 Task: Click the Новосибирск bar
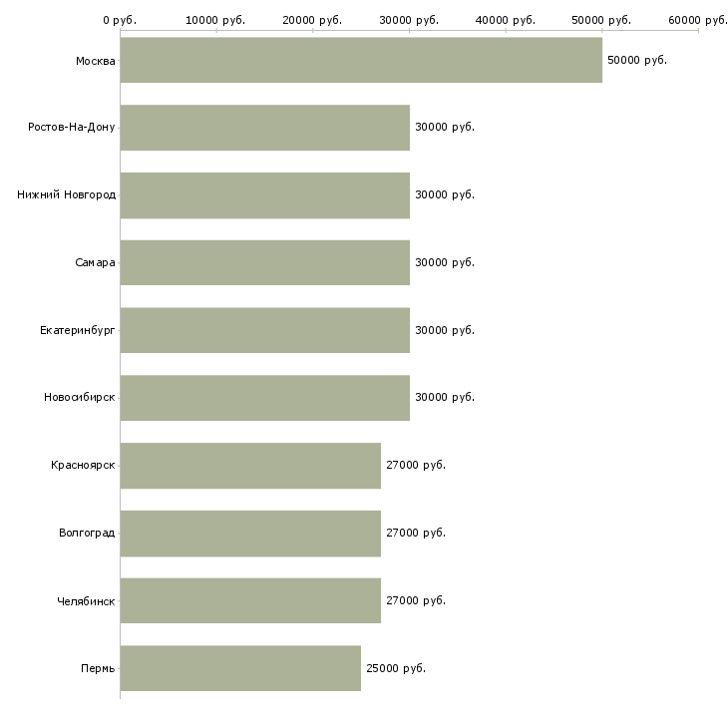pos(264,398)
